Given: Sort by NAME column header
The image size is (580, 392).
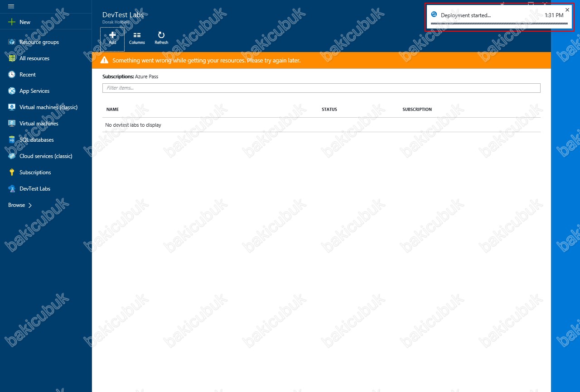Looking at the screenshot, I should (112, 110).
